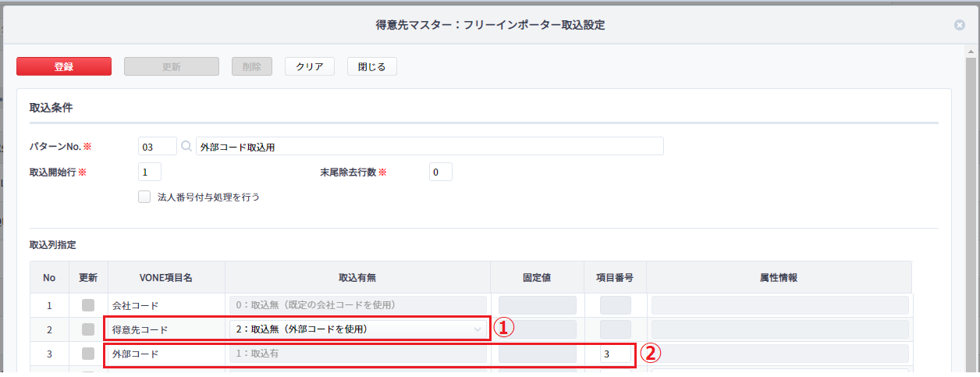The height and width of the screenshot is (377, 980).
Task: Click the 会社コード 取込有無 disabled dropdown
Action: (x=358, y=304)
